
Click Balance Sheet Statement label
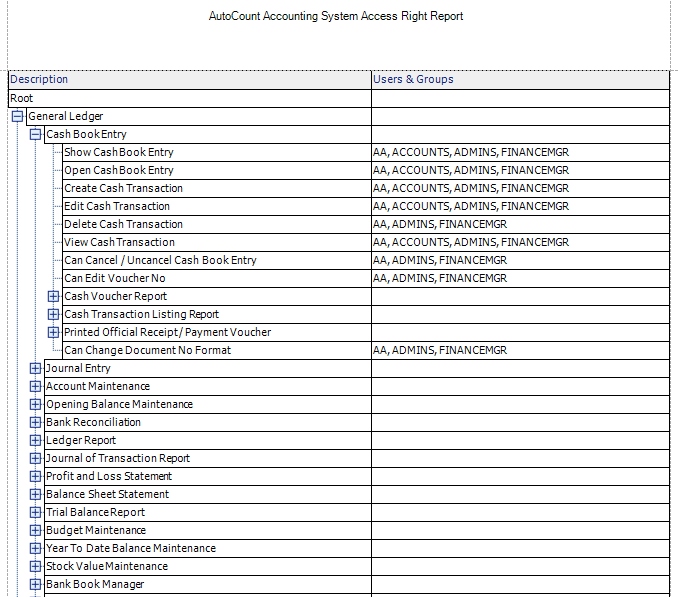click(x=108, y=495)
